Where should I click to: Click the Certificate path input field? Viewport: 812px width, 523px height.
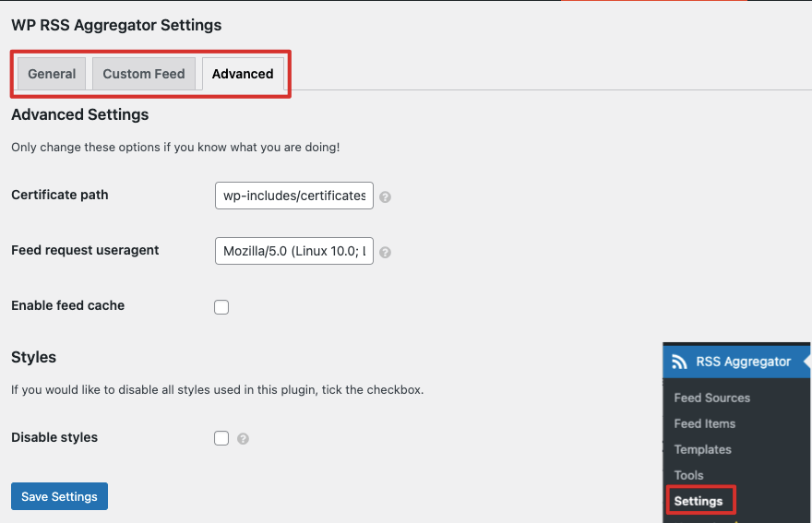pyautogui.click(x=294, y=196)
